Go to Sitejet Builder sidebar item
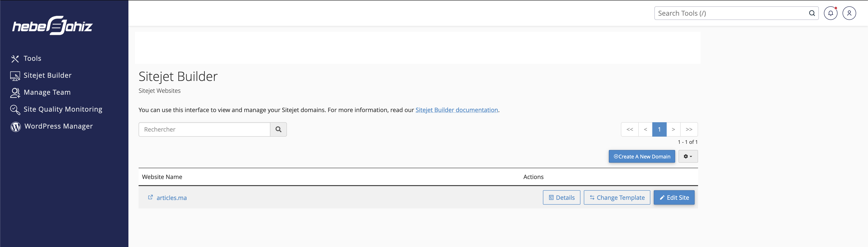 [x=47, y=75]
